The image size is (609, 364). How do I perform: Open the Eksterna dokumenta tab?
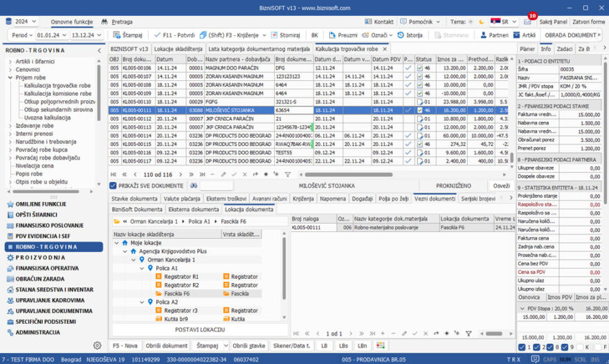(x=194, y=209)
